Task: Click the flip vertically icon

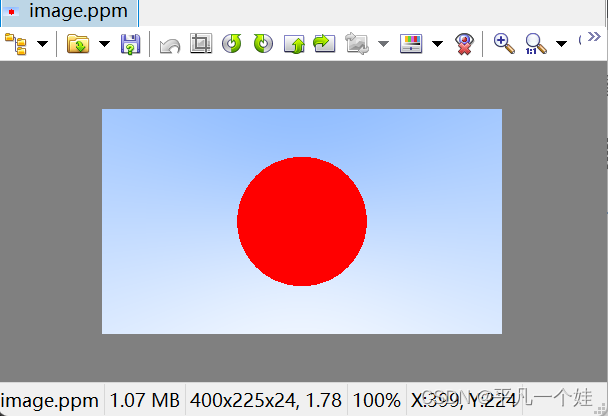Action: 294,44
